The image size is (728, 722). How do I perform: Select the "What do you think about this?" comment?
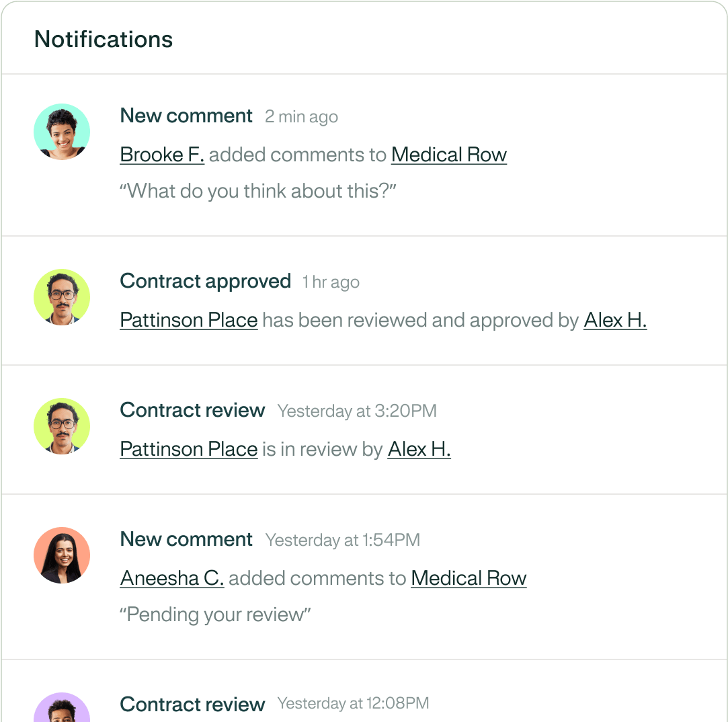pyautogui.click(x=258, y=191)
